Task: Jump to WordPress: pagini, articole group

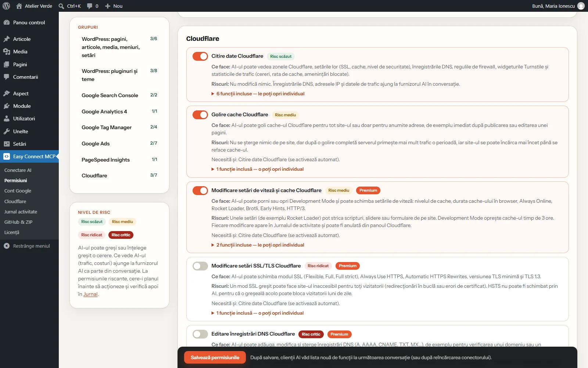Action: coord(119,47)
